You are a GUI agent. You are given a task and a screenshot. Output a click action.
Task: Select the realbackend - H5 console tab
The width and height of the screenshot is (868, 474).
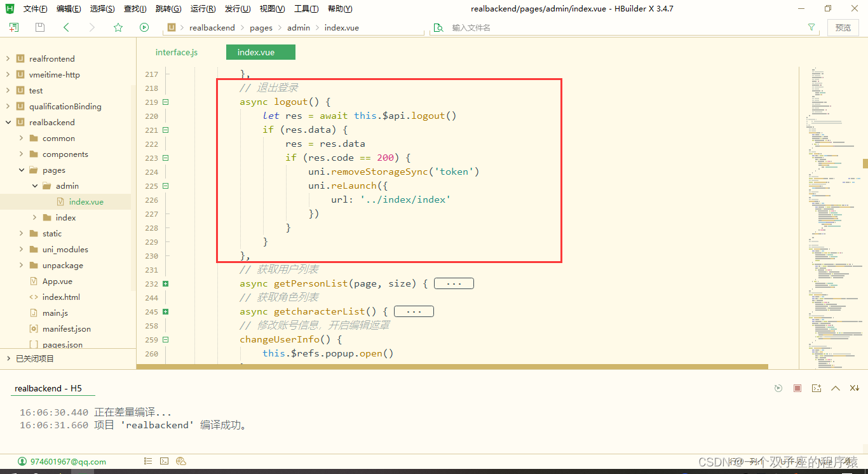click(48, 388)
